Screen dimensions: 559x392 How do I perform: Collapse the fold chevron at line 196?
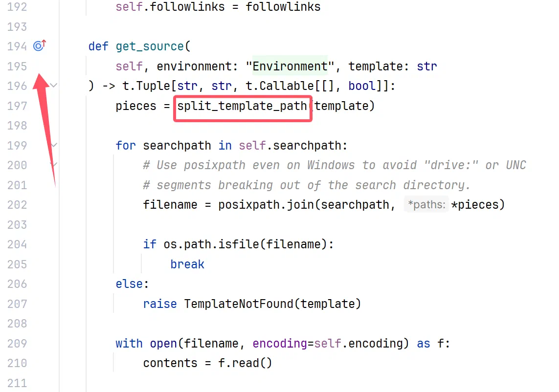[54, 86]
